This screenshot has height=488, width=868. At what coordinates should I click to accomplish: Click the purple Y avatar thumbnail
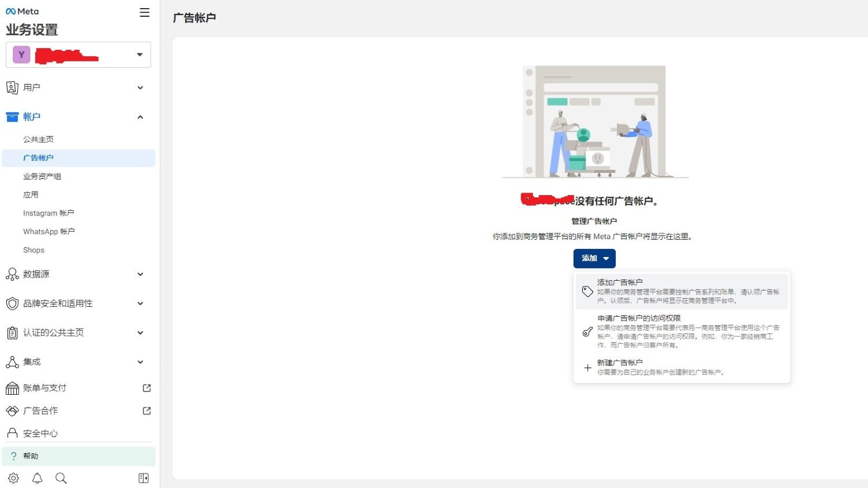21,54
